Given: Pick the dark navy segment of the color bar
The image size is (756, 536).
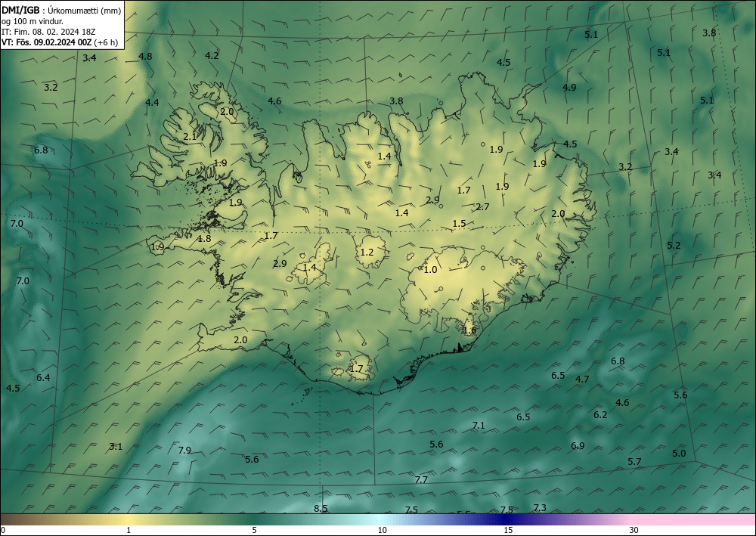Looking at the screenshot, I should pyautogui.click(x=507, y=519).
